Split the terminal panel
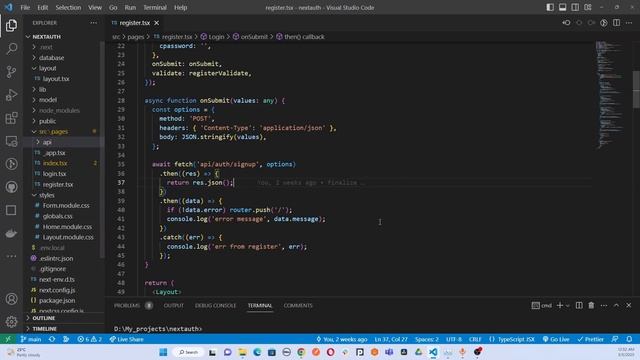 (x=579, y=305)
